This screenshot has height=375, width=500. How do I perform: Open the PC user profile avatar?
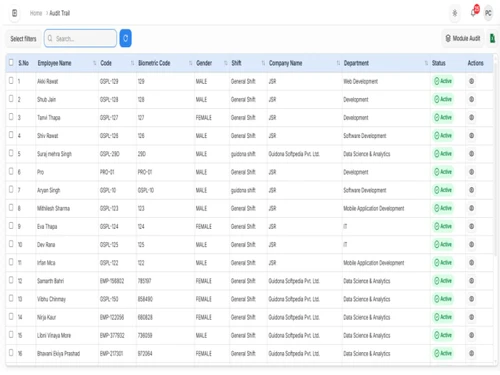point(488,13)
